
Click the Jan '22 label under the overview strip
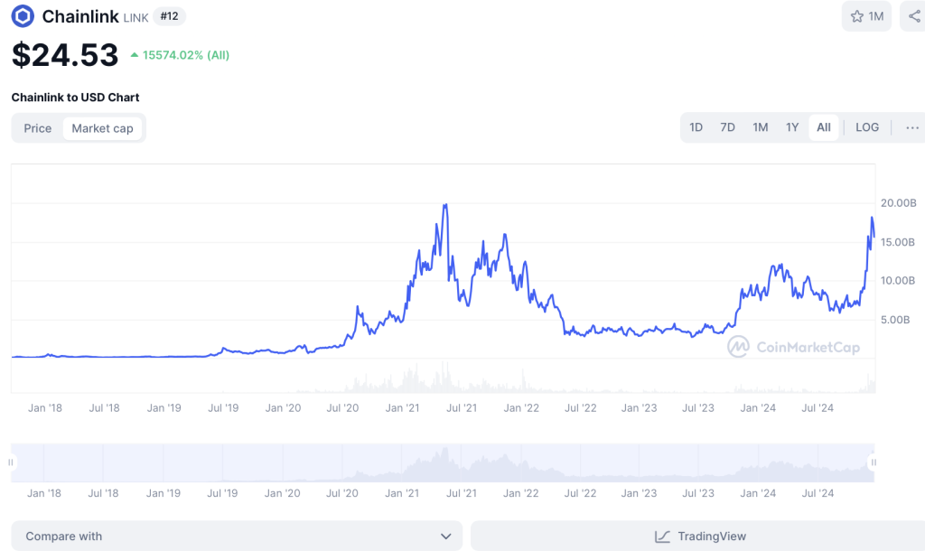521,493
